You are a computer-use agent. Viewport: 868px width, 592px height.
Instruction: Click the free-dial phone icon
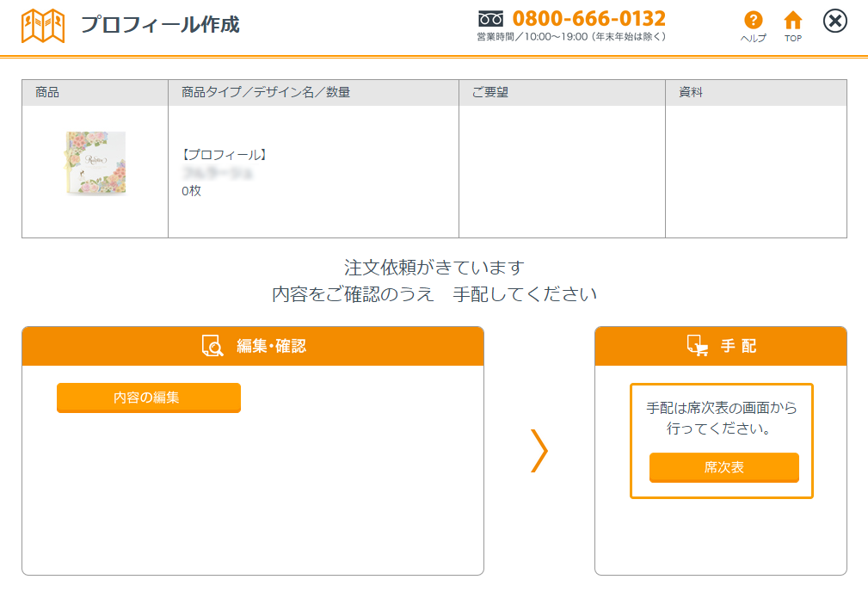490,18
